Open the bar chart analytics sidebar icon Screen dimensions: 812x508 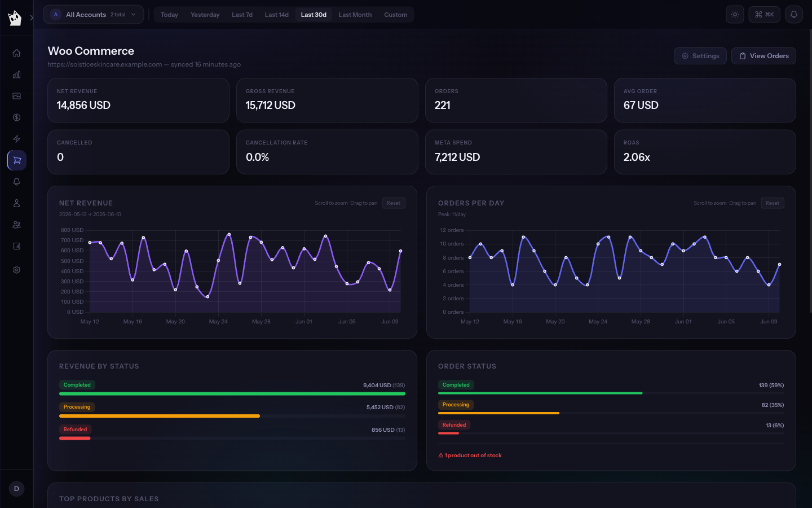pyautogui.click(x=16, y=75)
